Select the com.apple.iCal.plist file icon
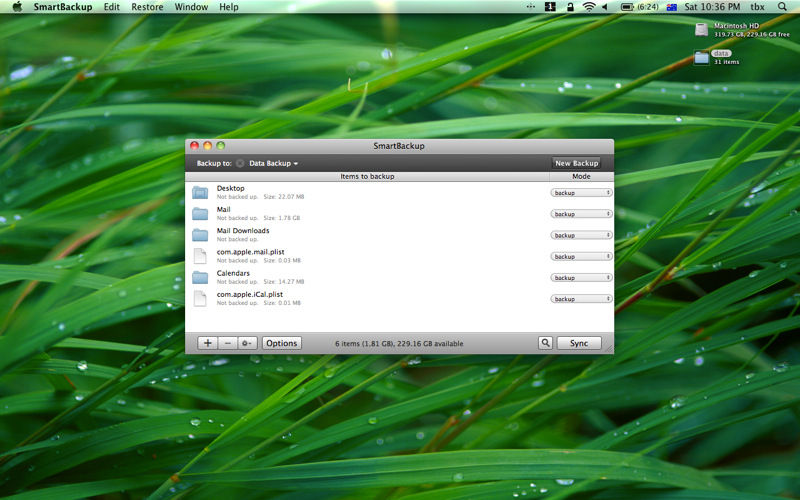This screenshot has width=800, height=500. 200,298
